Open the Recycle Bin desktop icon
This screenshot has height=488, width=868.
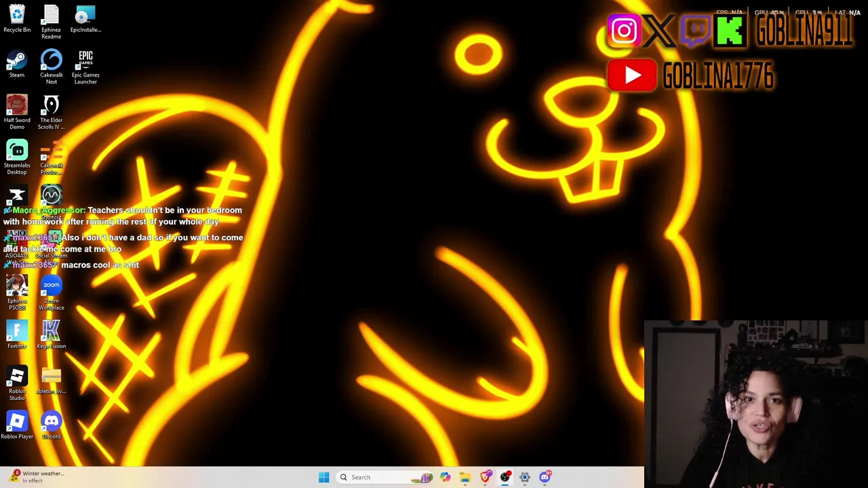point(17,19)
